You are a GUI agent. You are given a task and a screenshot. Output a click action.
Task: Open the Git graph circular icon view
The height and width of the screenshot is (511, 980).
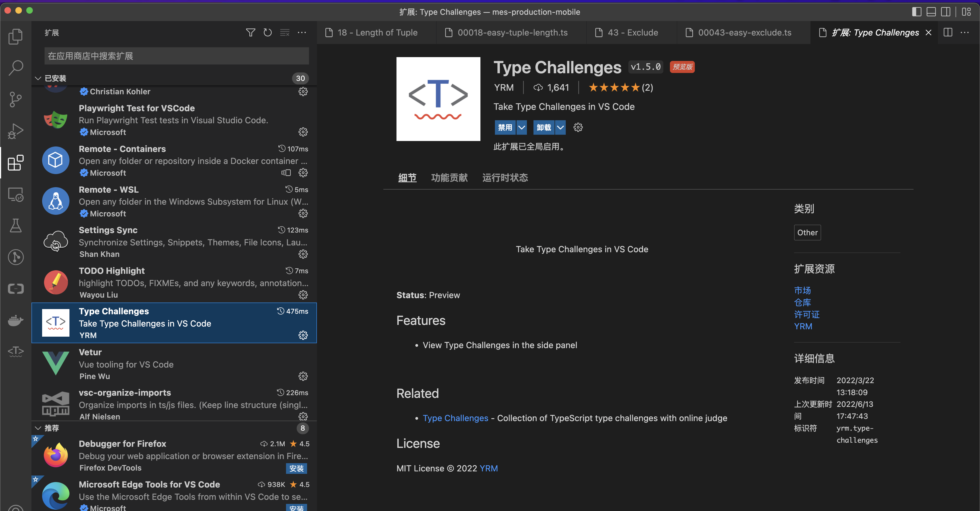click(x=16, y=257)
